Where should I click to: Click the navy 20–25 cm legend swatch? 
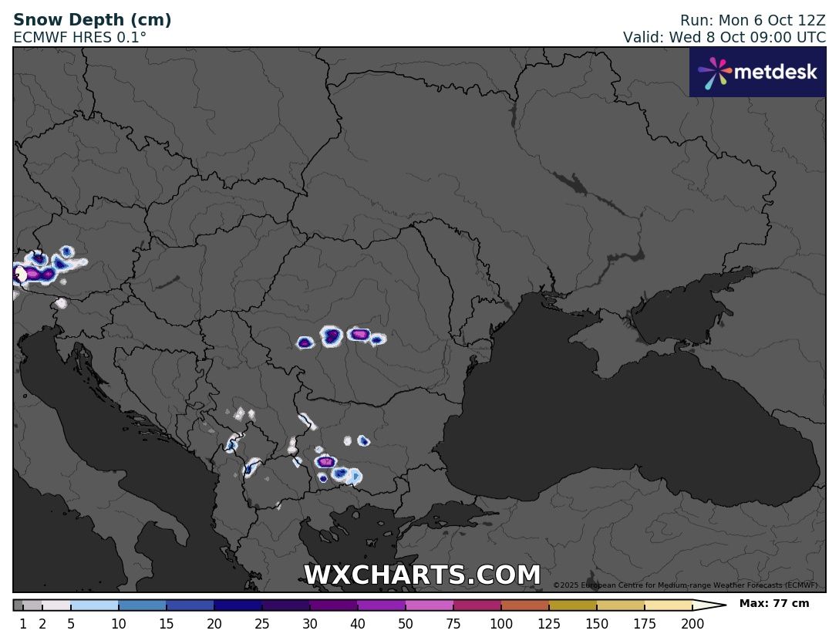(x=238, y=605)
